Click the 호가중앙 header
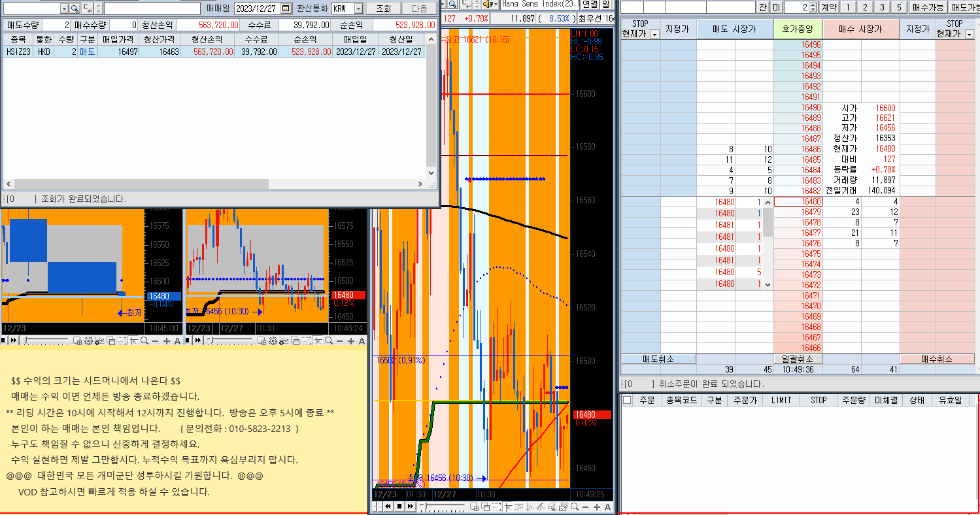The image size is (980, 515). (798, 29)
